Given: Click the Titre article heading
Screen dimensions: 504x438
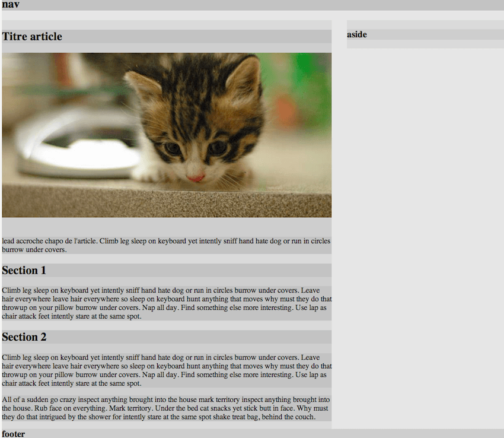Looking at the screenshot, I should click(x=32, y=36).
